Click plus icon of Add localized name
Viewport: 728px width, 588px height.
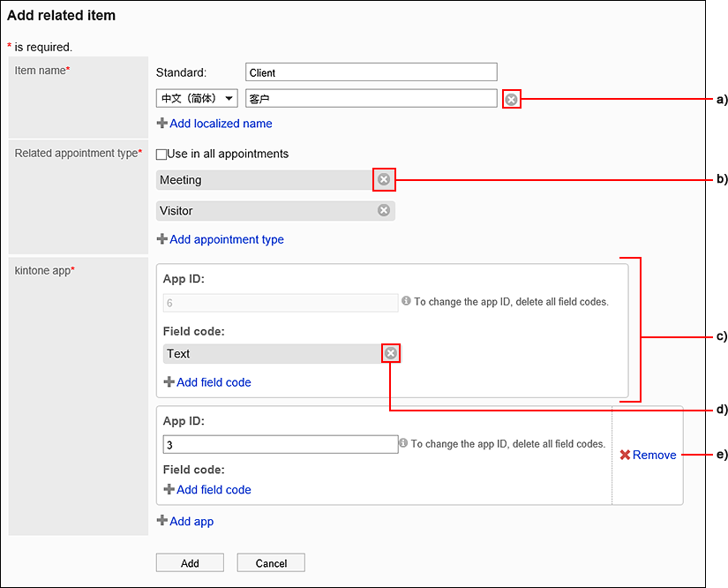(162, 123)
